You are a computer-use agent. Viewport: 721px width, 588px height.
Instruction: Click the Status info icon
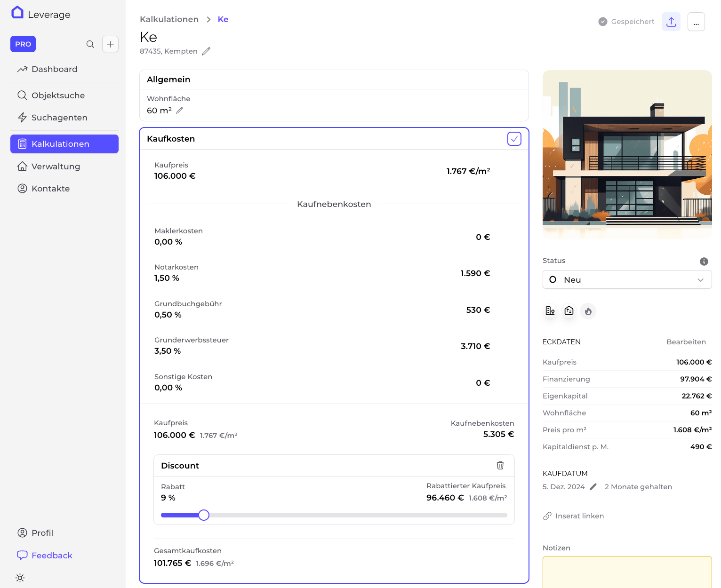click(704, 262)
